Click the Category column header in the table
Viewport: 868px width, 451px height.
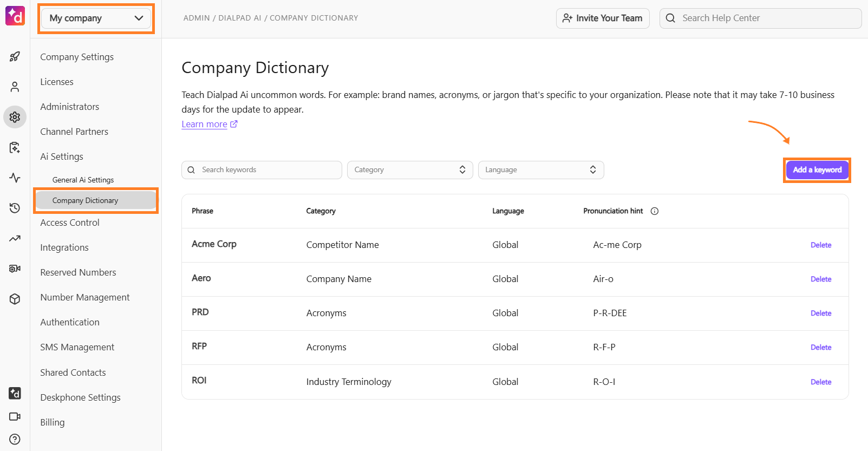(321, 211)
